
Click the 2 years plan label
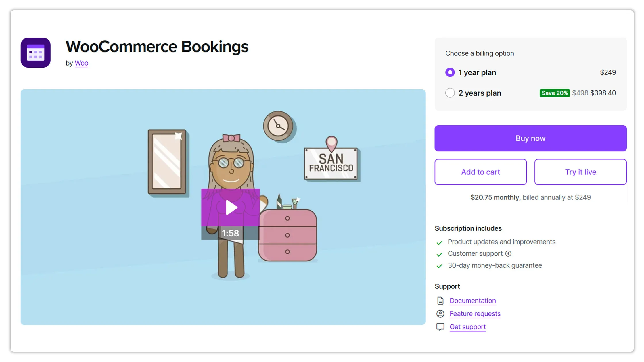[x=480, y=93]
